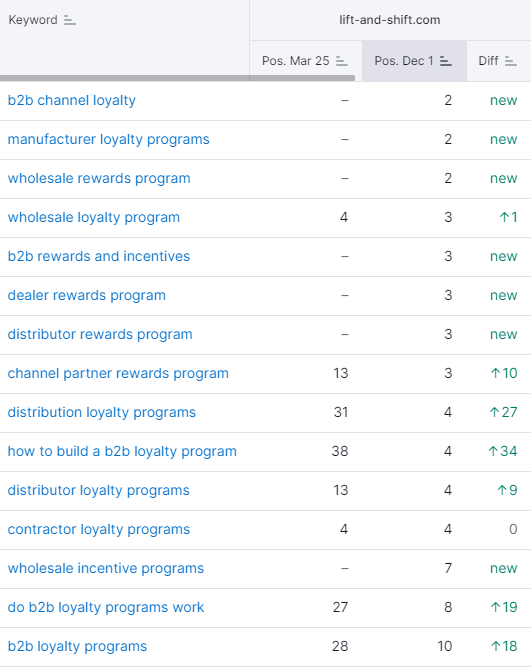Select Diff value ↑19 in do b2b loyalty row
The height and width of the screenshot is (668, 531).
coord(504,607)
